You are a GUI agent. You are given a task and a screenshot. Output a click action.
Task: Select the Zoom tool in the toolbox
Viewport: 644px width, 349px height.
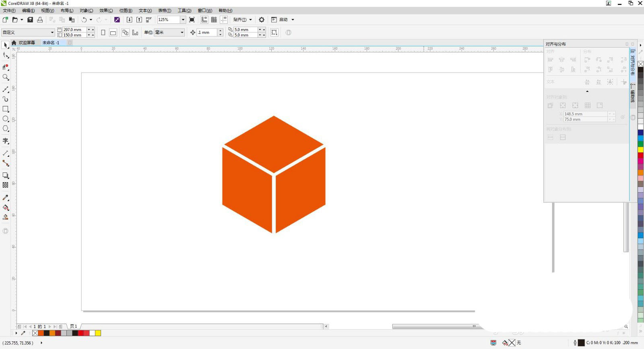(x=6, y=77)
